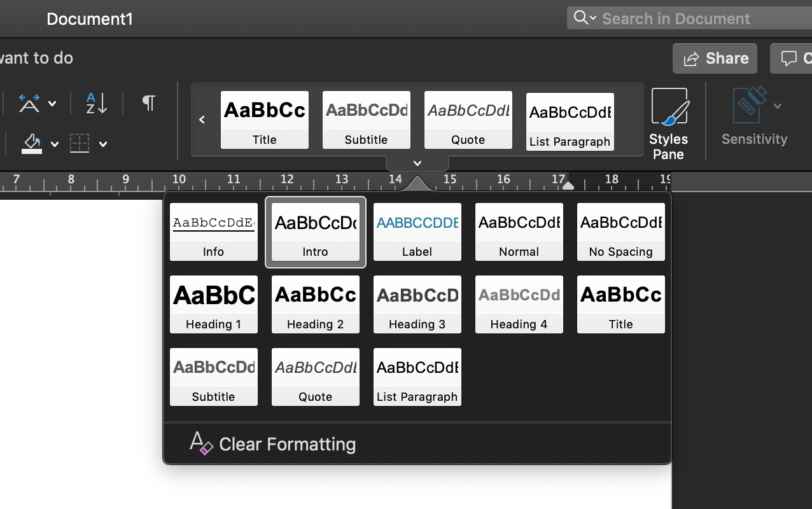
Task: Select the Heading 4 style
Action: pos(519,304)
